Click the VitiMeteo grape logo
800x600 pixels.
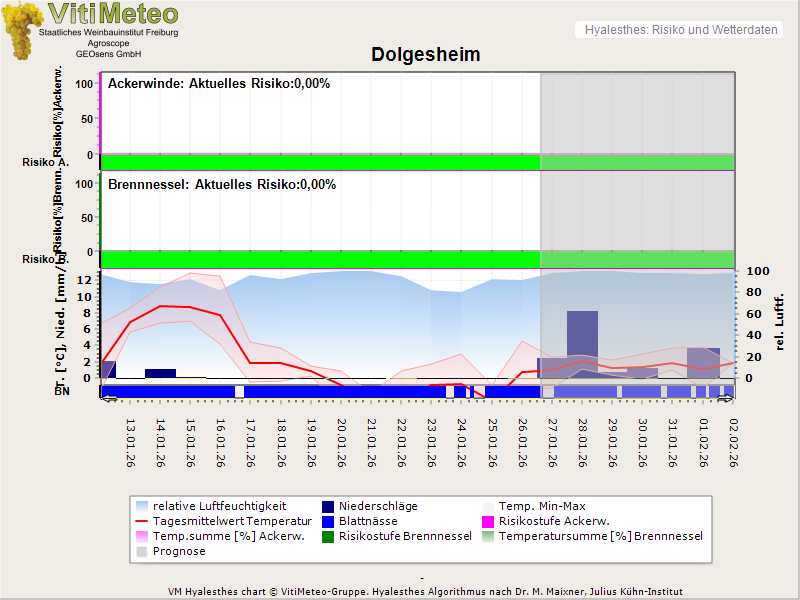[x=22, y=30]
